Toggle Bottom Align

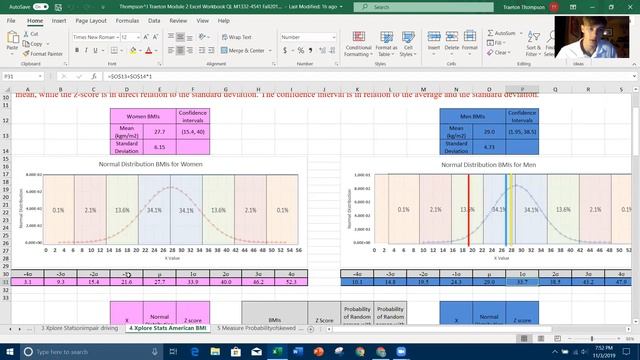pyautogui.click(x=189, y=37)
